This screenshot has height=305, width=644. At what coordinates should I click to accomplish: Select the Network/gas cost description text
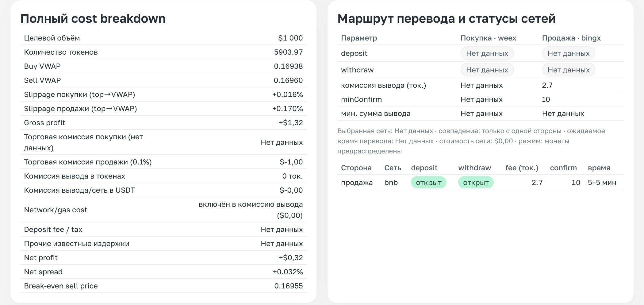click(251, 210)
